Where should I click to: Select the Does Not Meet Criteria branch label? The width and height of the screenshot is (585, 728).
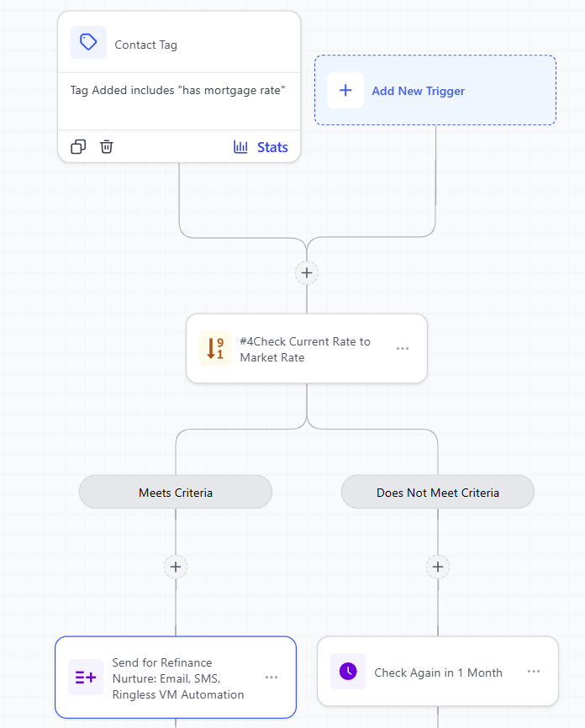(437, 492)
